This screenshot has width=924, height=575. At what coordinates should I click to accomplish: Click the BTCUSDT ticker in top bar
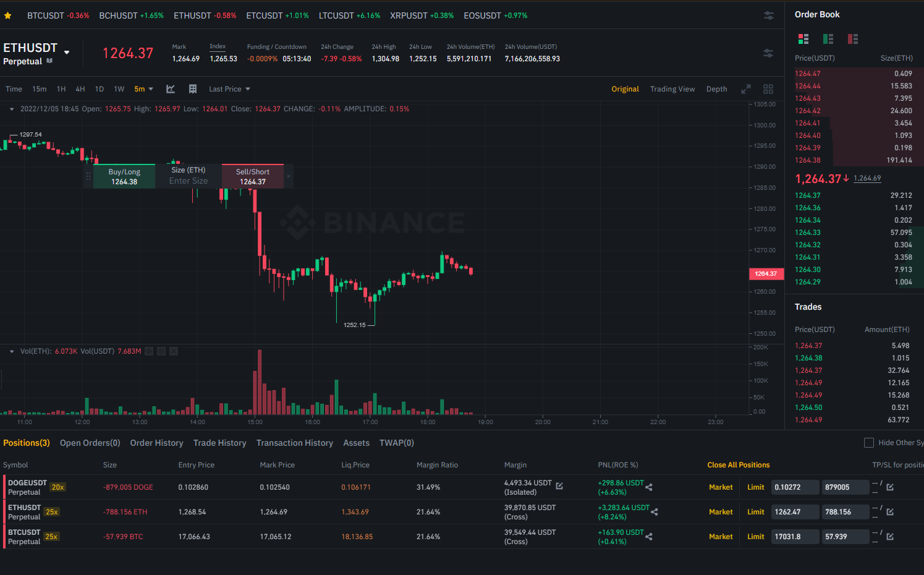[58, 15]
